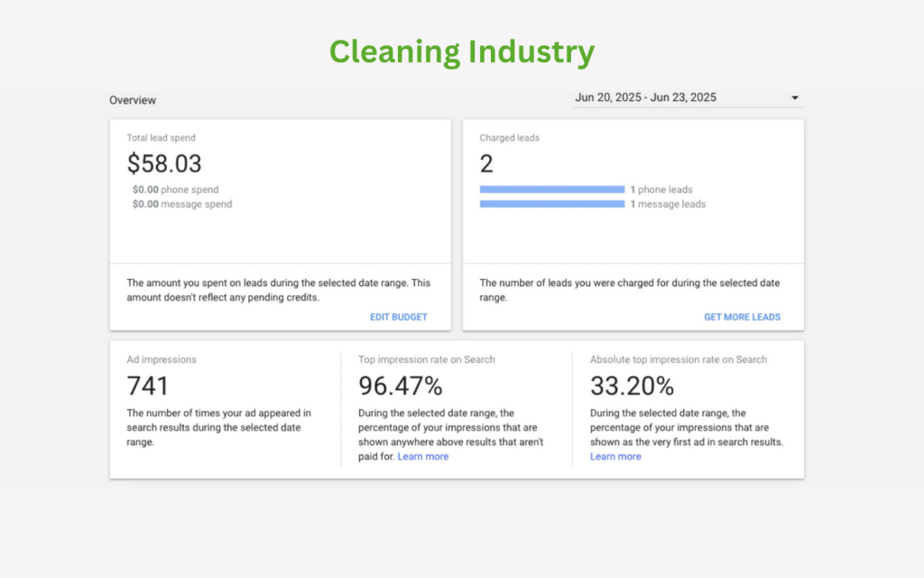
Task: Click the GET MORE LEADS link
Action: pos(742,317)
